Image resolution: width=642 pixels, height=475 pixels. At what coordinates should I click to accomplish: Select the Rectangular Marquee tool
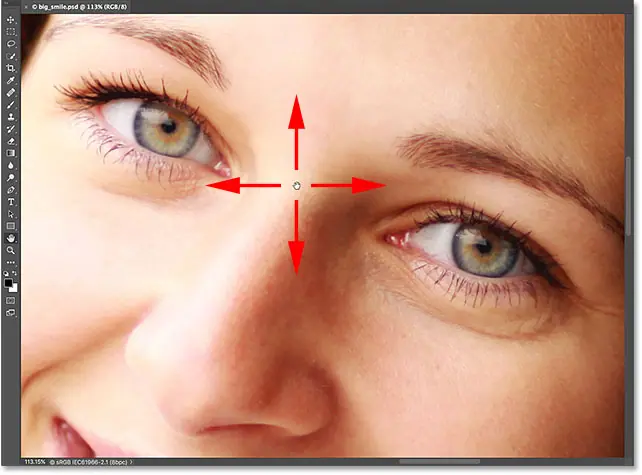(x=11, y=32)
